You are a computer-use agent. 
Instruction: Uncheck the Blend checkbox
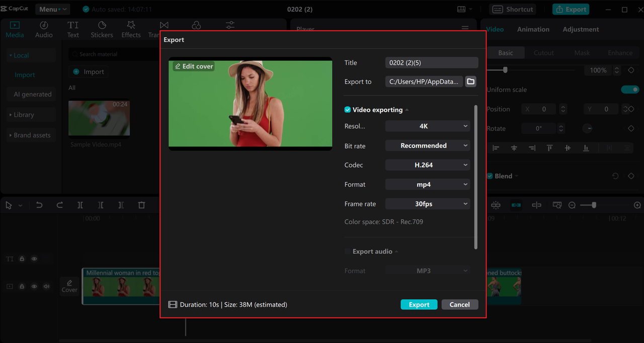click(x=490, y=176)
